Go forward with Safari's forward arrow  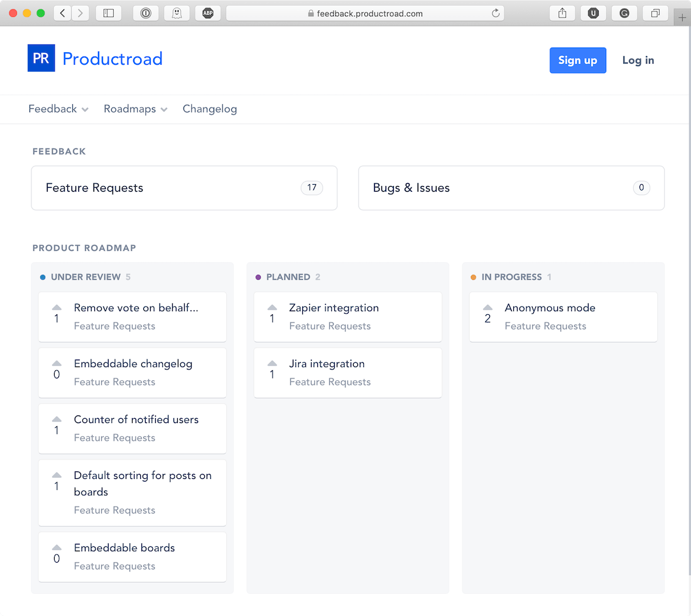pos(80,13)
